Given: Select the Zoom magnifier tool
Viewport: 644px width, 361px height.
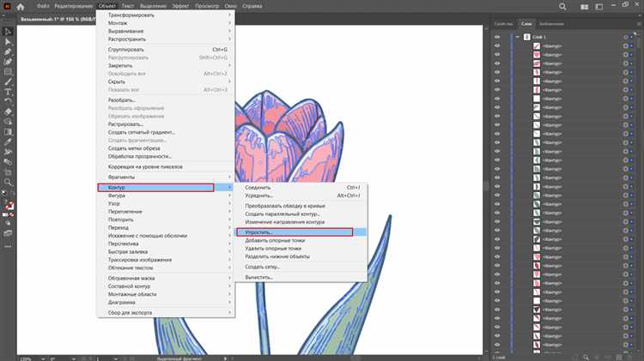Looking at the screenshot, I should [8, 182].
